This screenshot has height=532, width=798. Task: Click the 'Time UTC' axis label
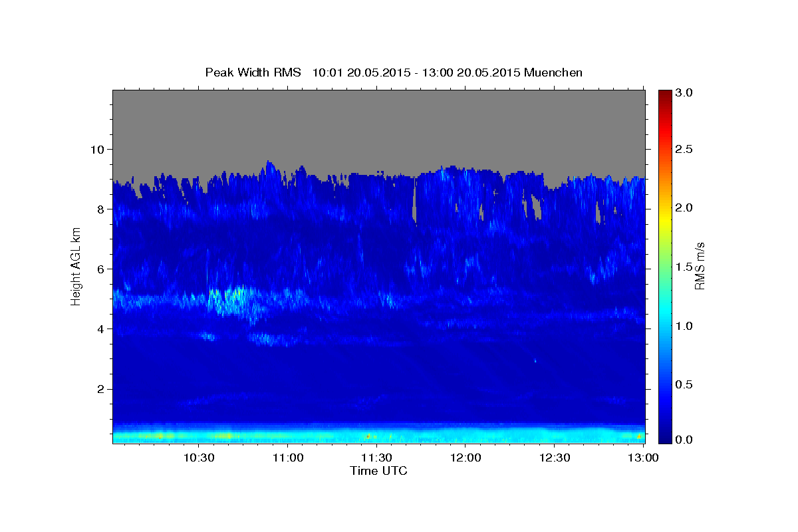coord(378,471)
